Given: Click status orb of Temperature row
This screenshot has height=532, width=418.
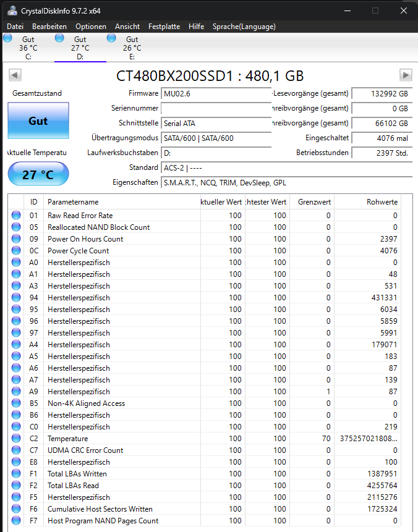Looking at the screenshot, I should point(16,438).
